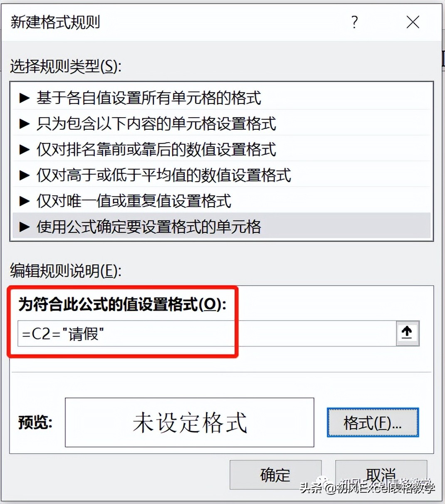Viewport: 445px width, 504px height.
Task: Click arrow beside 仅对唯一值或重复值设置格式
Action: coord(25,201)
